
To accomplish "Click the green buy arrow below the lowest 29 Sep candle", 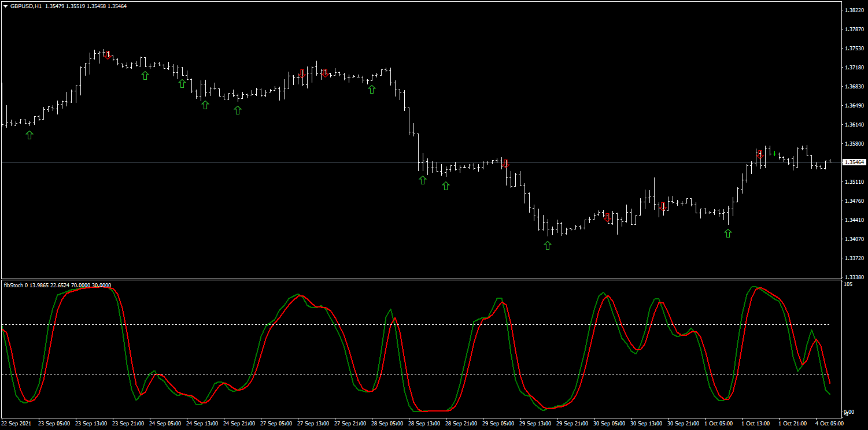I will coord(548,245).
